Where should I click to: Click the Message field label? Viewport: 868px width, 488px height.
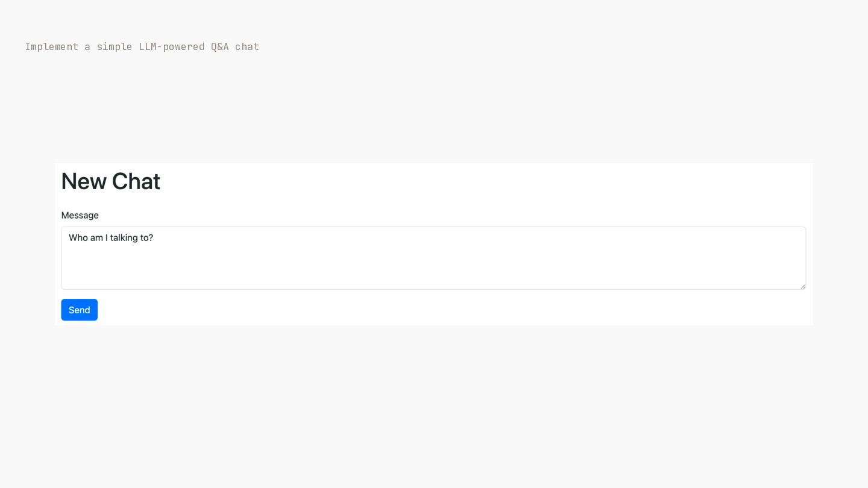click(80, 215)
